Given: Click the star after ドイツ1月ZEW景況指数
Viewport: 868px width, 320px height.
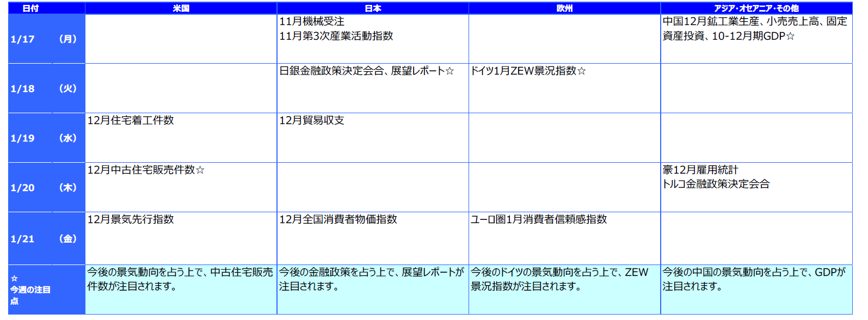Looking at the screenshot, I should (x=581, y=71).
